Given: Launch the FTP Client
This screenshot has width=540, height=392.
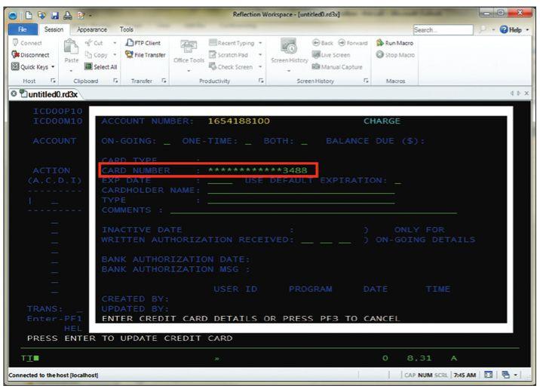Looking at the screenshot, I should click(x=143, y=43).
